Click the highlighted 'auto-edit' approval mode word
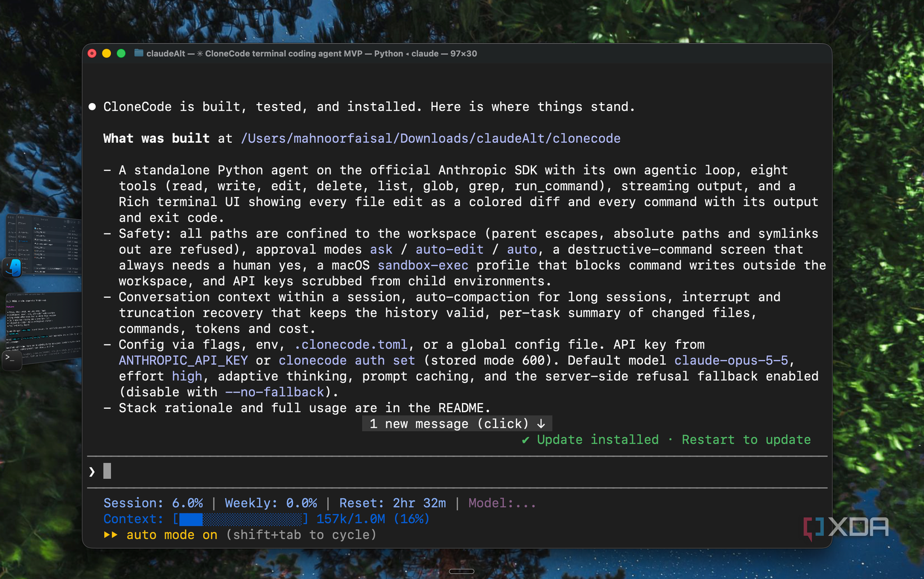 pos(449,249)
